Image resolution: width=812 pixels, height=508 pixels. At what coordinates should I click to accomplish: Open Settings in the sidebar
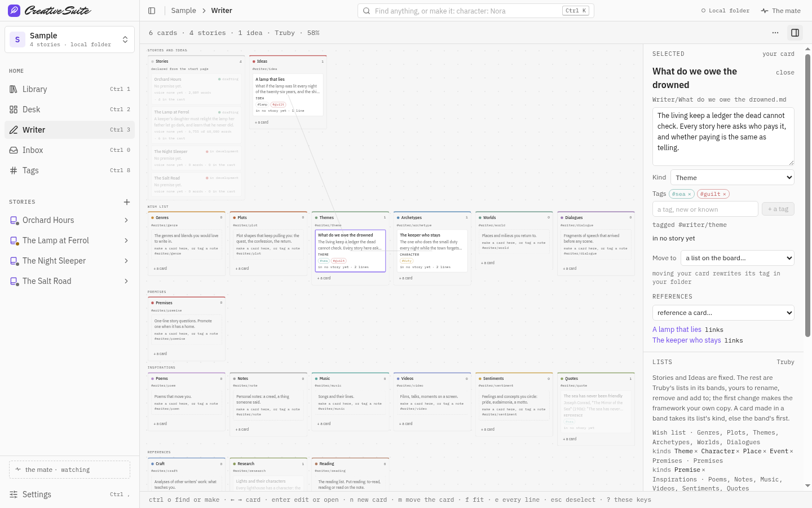pyautogui.click(x=69, y=494)
